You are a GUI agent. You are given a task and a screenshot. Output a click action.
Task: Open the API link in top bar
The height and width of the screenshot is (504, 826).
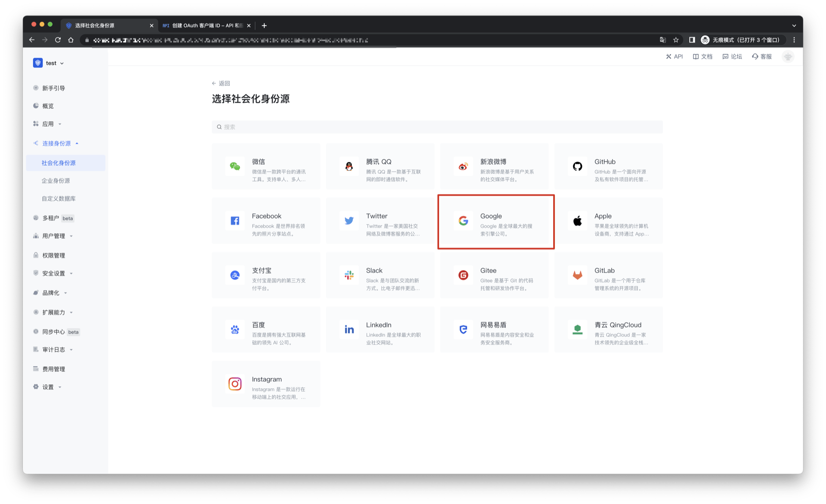[674, 57]
